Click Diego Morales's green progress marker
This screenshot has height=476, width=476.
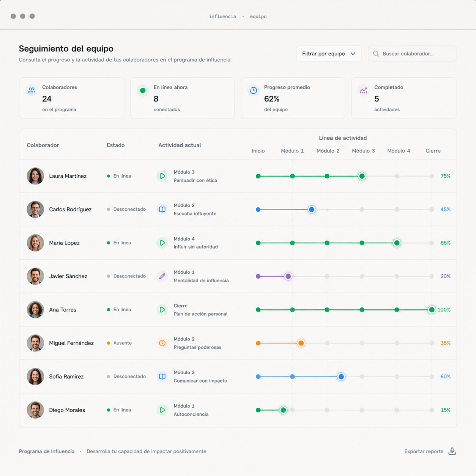tap(283, 410)
